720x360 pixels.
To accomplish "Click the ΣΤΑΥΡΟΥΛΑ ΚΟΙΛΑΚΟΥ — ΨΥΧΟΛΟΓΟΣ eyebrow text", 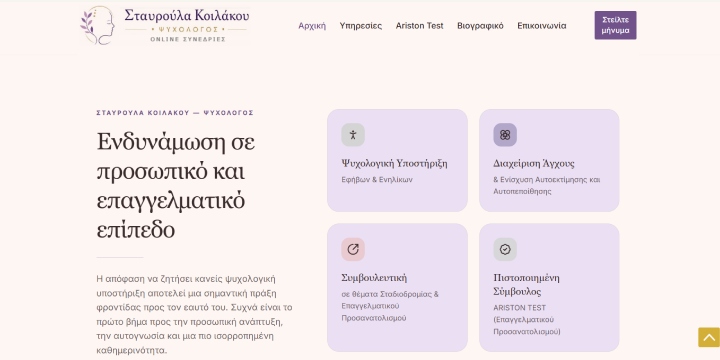I will pos(175,112).
